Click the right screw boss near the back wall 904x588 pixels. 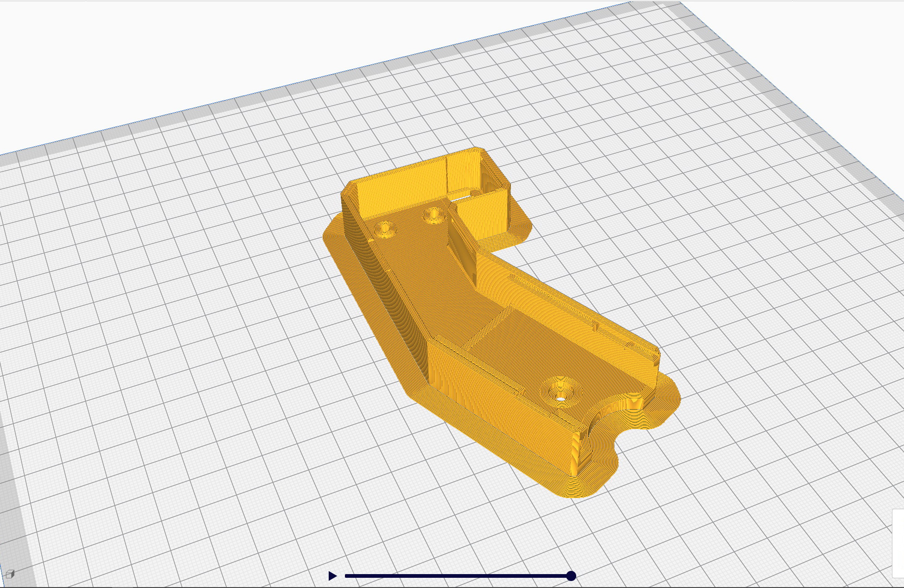tap(434, 215)
